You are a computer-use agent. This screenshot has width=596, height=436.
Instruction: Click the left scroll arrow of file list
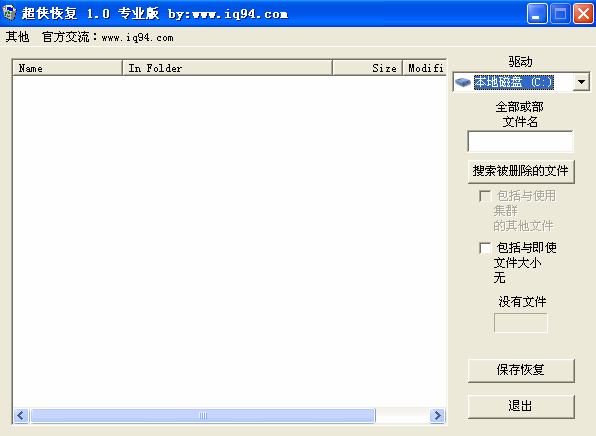click(21, 415)
